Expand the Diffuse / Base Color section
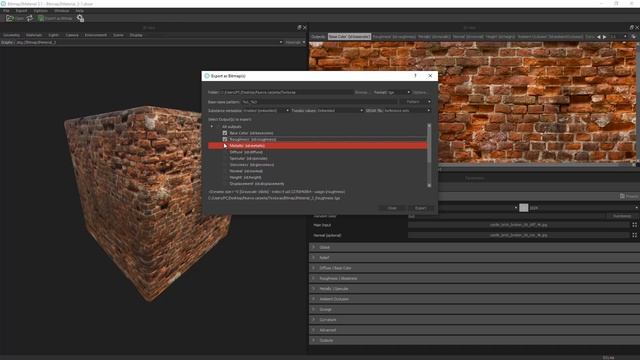Image resolution: width=640 pixels, height=360 pixels. click(x=474, y=268)
